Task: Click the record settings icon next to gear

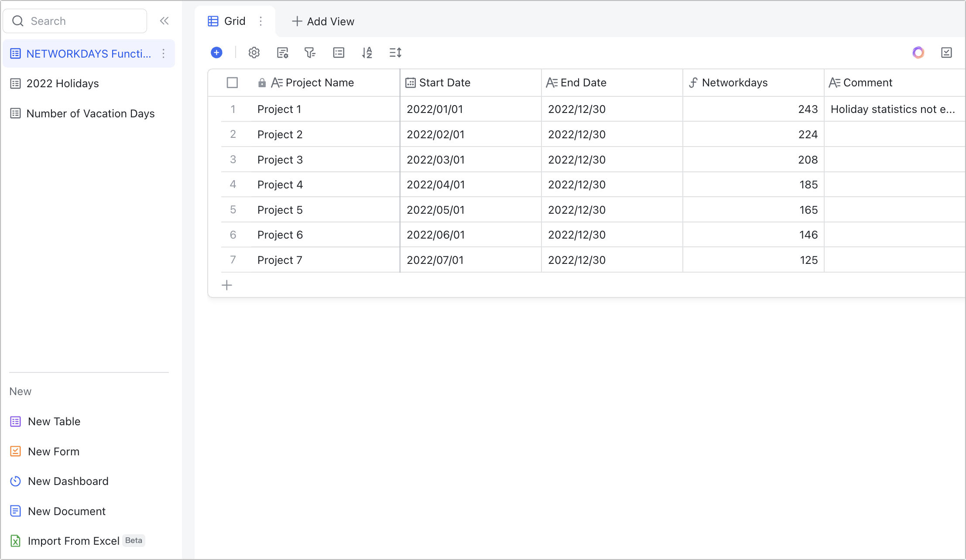Action: [x=283, y=52]
